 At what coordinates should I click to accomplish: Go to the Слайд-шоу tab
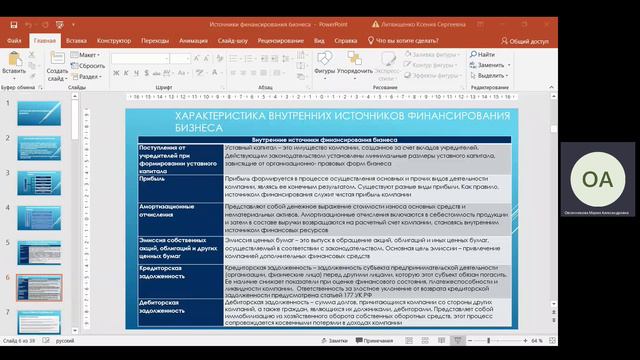click(233, 41)
